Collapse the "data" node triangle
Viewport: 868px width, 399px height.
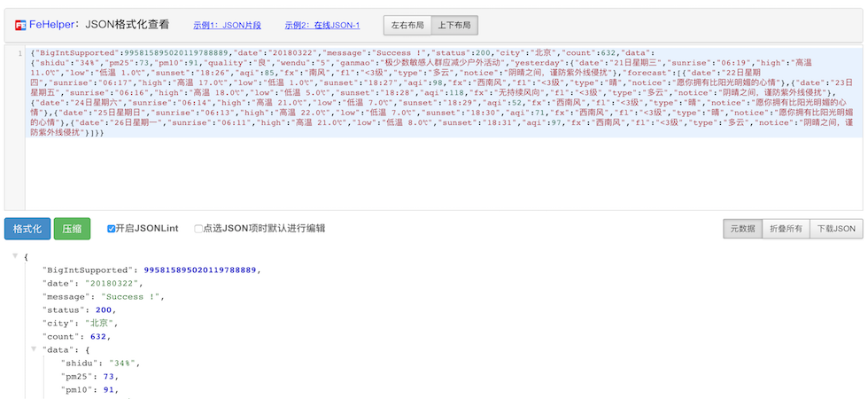point(34,350)
